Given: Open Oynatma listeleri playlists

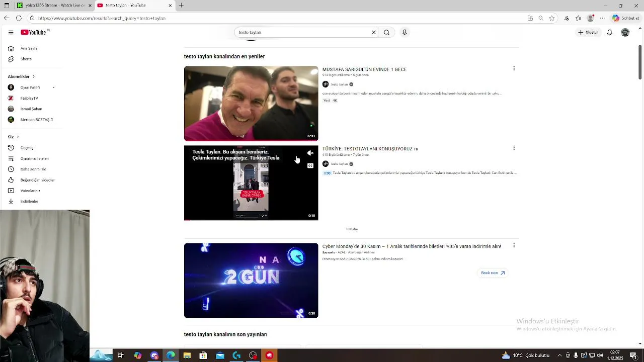Looking at the screenshot, I should 34,158.
